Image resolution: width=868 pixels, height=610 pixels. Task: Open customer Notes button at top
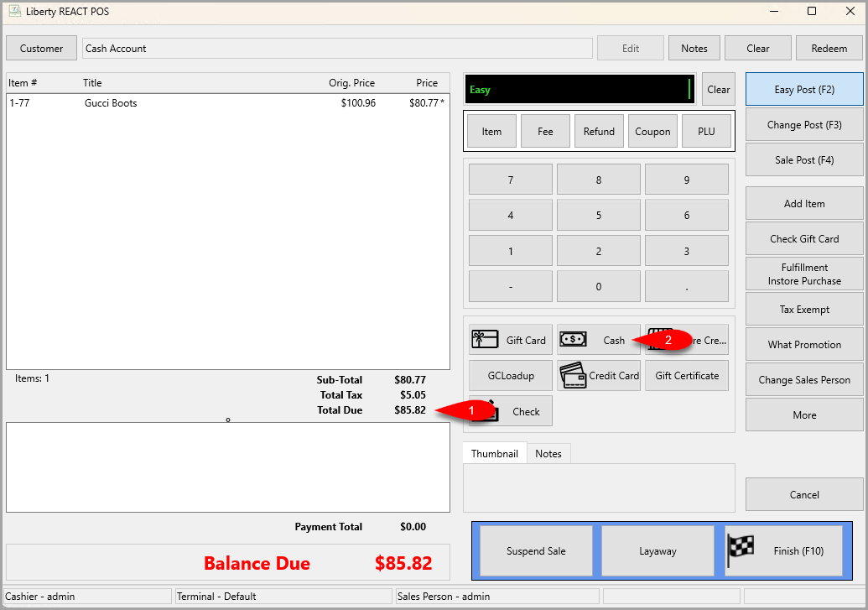[694, 48]
